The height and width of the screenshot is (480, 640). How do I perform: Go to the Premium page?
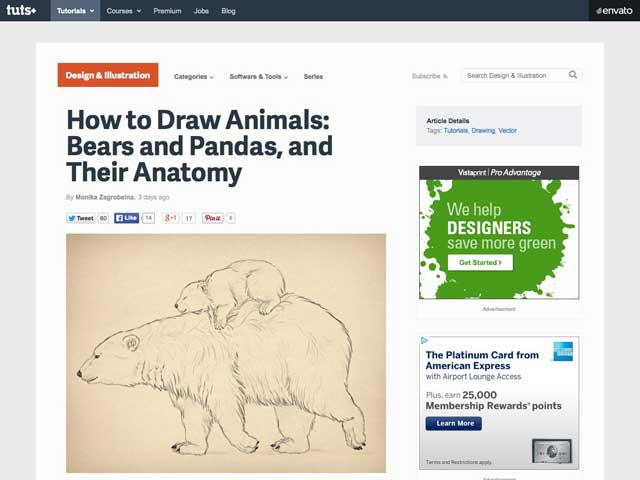167,11
